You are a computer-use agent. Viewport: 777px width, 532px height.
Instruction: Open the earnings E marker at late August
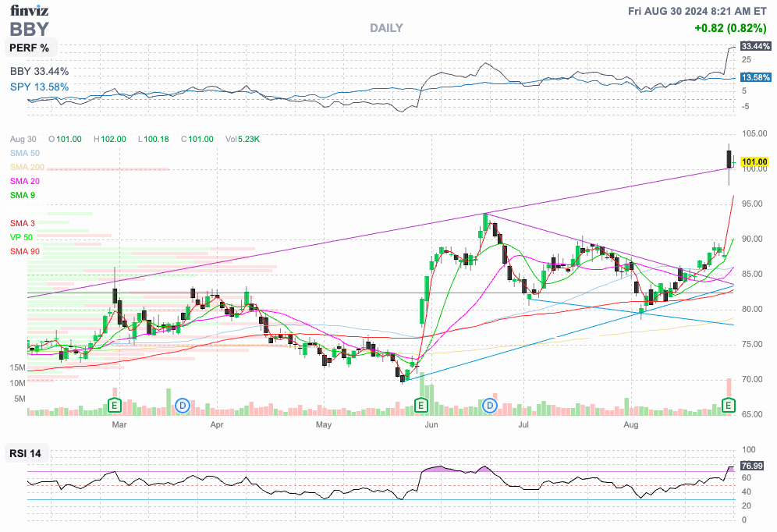point(728,406)
